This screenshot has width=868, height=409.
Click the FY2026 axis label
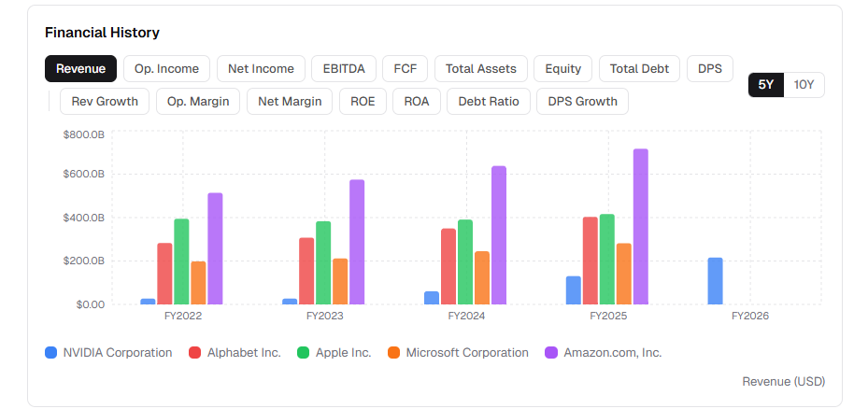[750, 317]
